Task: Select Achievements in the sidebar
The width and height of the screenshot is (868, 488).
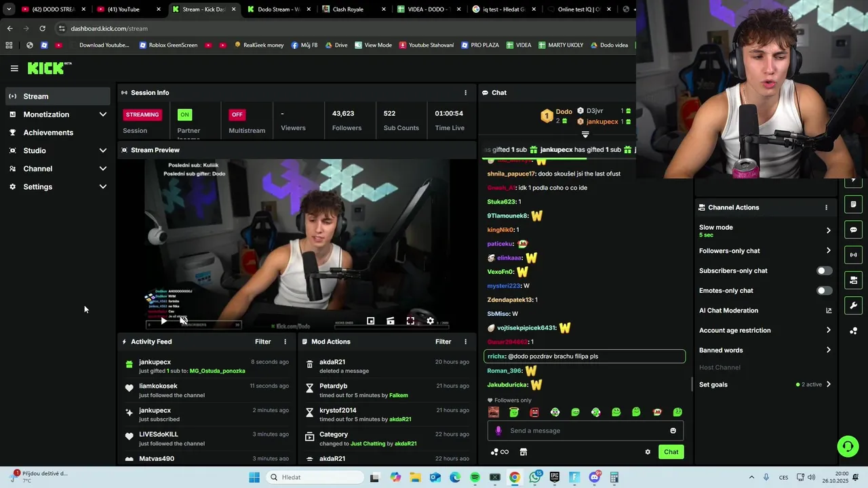Action: 58,133
